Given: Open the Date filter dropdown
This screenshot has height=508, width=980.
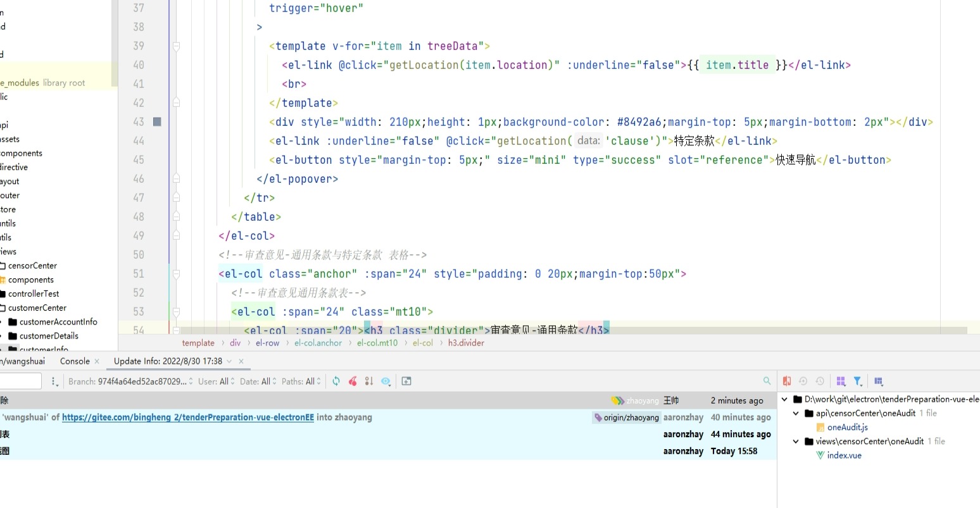Looking at the screenshot, I should tap(259, 381).
